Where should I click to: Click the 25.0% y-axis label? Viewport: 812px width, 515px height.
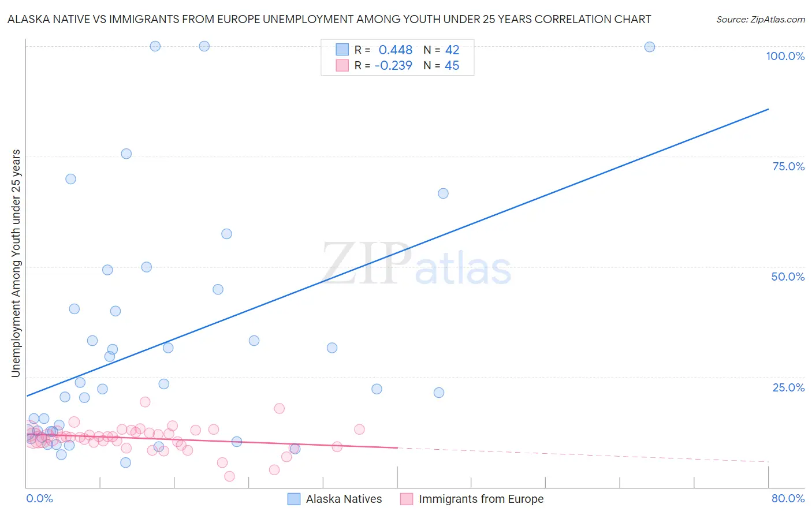788,387
